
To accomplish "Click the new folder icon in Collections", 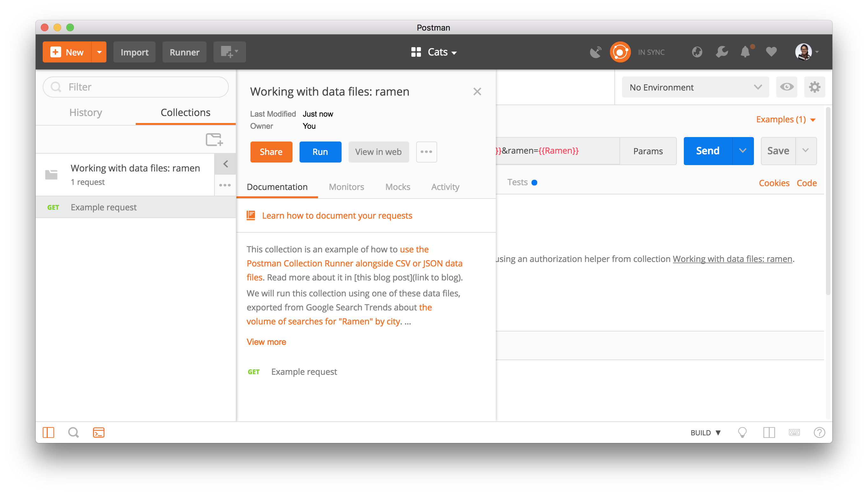I will pos(214,140).
